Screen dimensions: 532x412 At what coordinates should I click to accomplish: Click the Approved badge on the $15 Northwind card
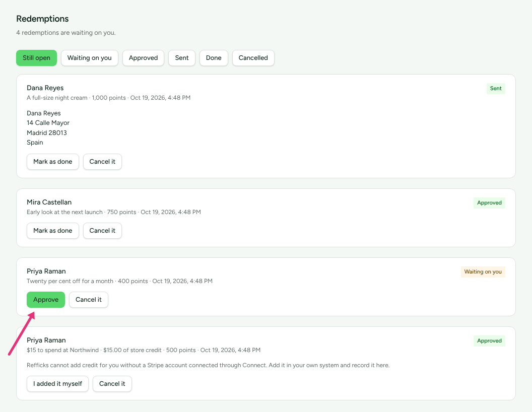click(x=489, y=341)
